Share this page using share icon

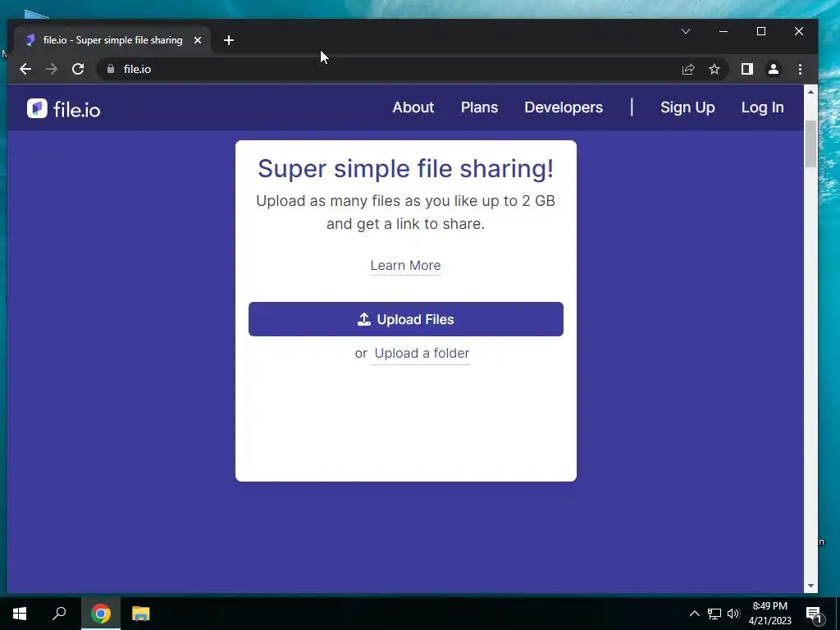point(688,69)
